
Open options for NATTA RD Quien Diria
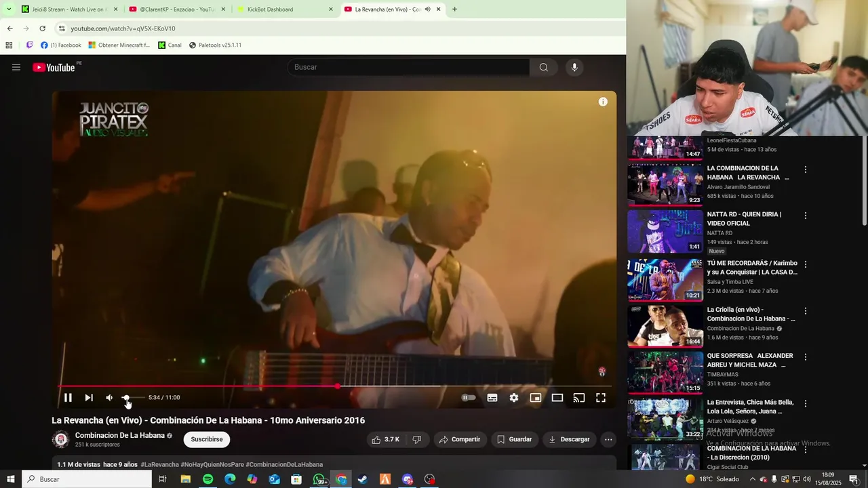click(x=806, y=216)
